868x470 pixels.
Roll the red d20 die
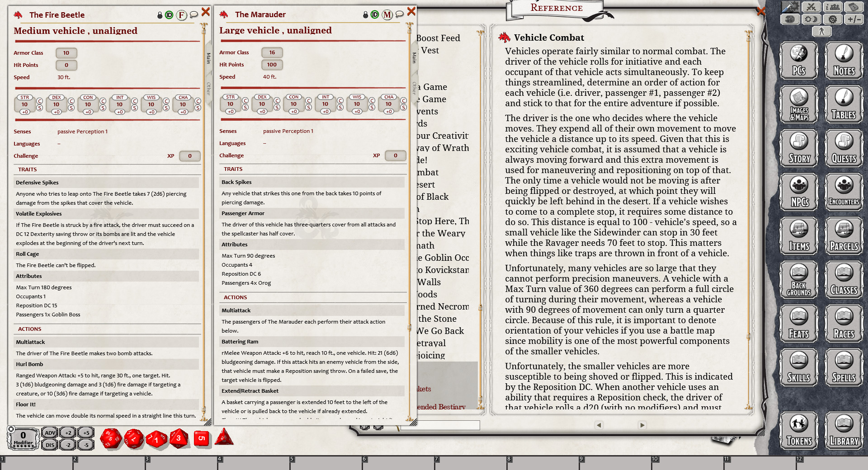(111, 439)
